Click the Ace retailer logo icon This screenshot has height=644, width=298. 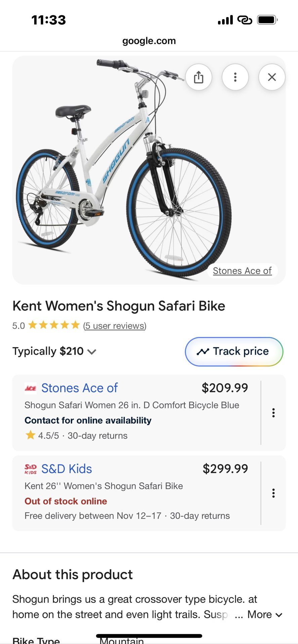[x=30, y=388]
